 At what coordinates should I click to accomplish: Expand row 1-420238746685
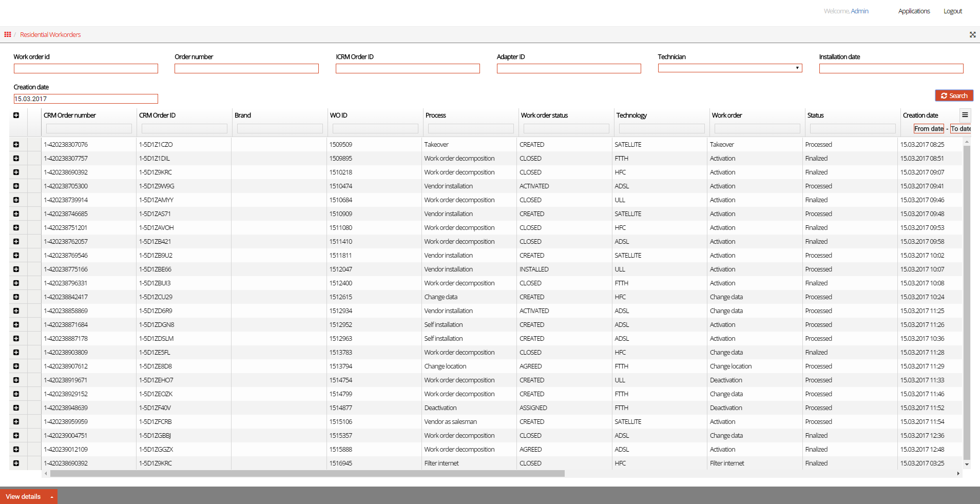click(x=16, y=214)
